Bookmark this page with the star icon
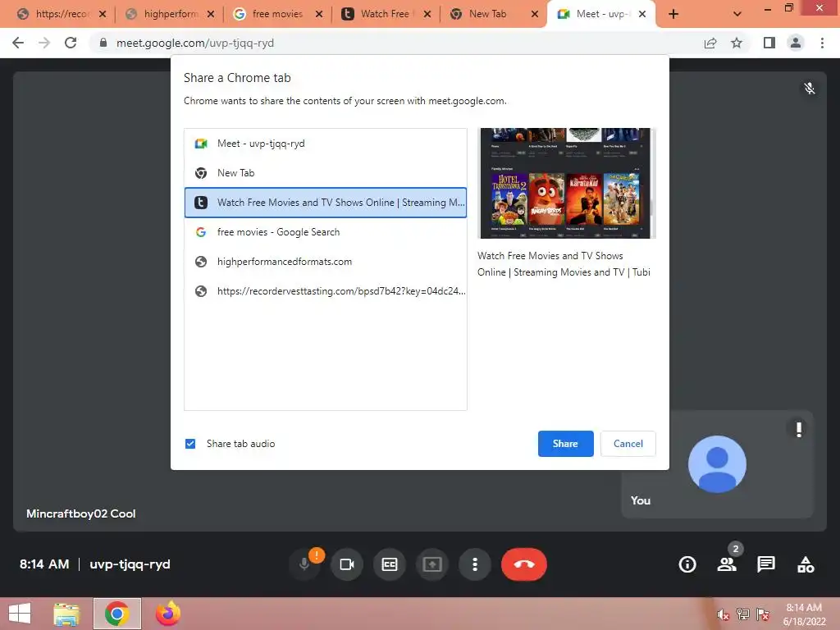This screenshot has height=630, width=840. [737, 43]
